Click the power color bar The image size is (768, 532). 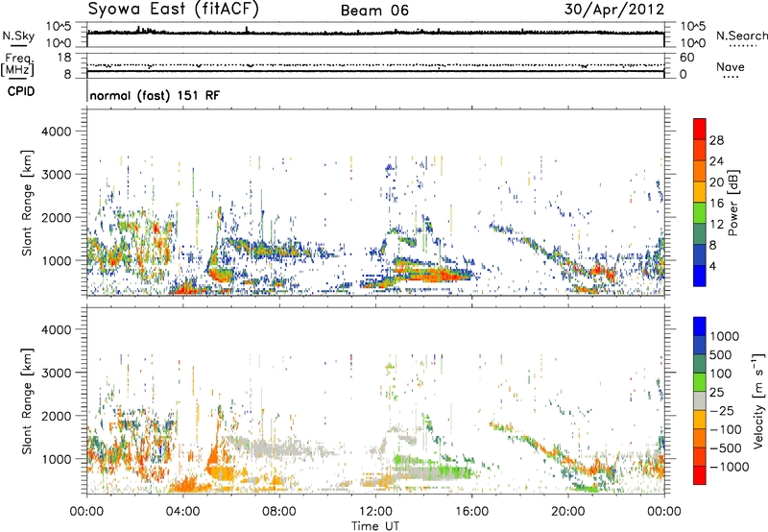(x=700, y=203)
